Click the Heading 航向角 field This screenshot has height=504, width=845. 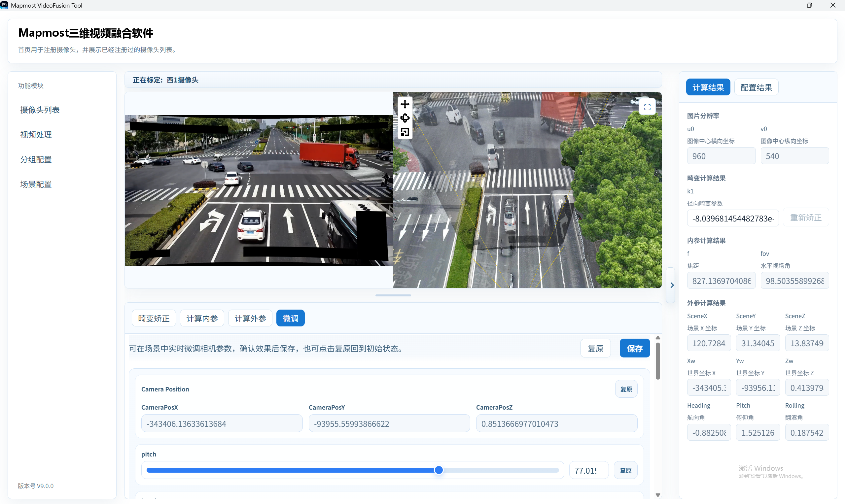(709, 432)
